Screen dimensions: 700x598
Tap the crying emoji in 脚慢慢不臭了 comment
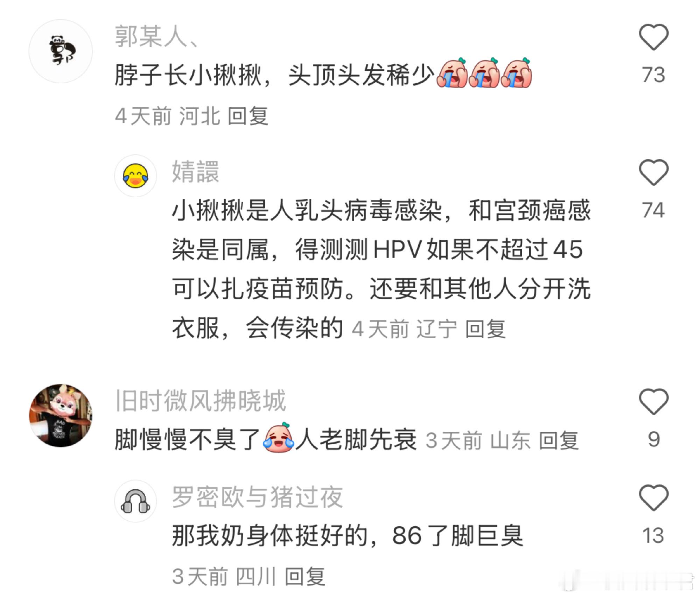pyautogui.click(x=279, y=437)
